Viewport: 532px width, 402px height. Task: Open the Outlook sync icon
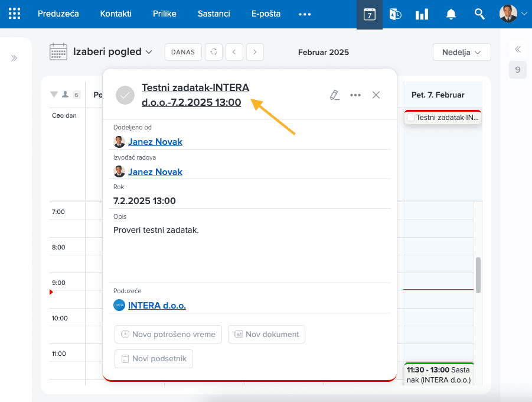(x=395, y=14)
